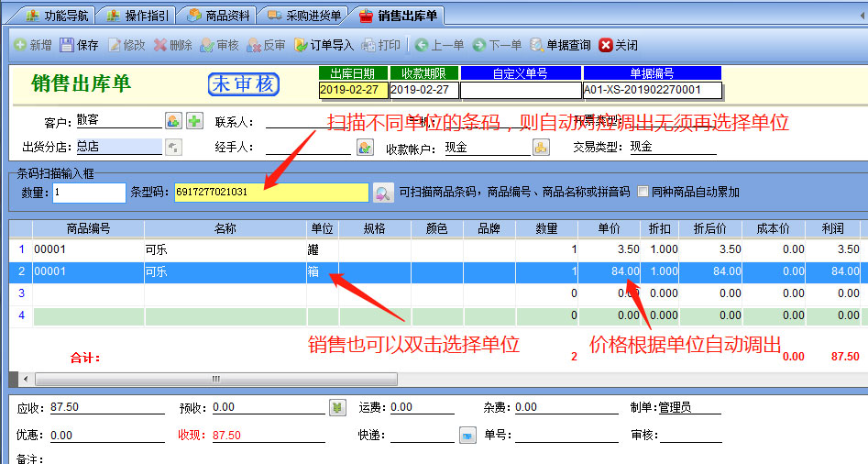Open the 快递 courier picker

click(467, 435)
